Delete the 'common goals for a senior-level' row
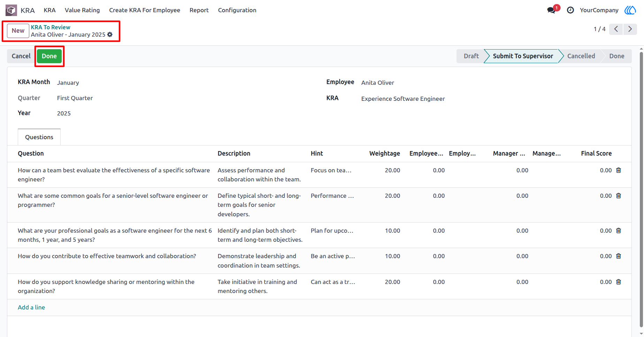This screenshot has height=337, width=644. tap(619, 196)
